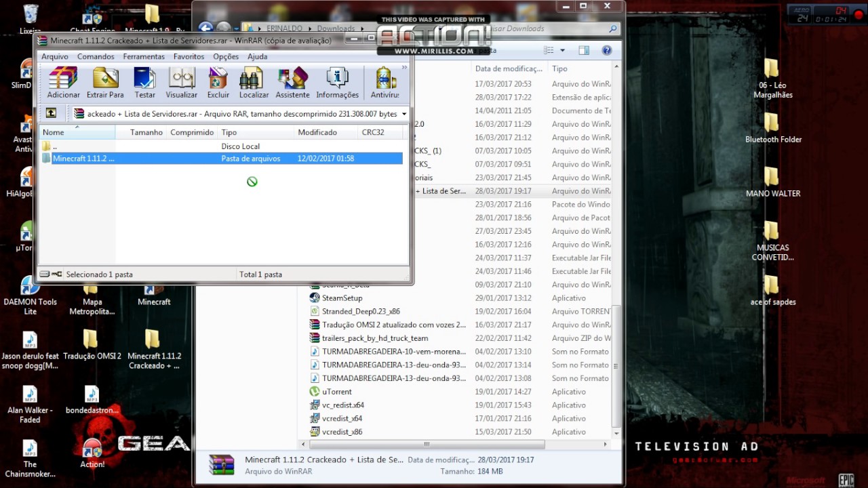Open the Ferramentas menu
The height and width of the screenshot is (488, 868).
coord(144,57)
